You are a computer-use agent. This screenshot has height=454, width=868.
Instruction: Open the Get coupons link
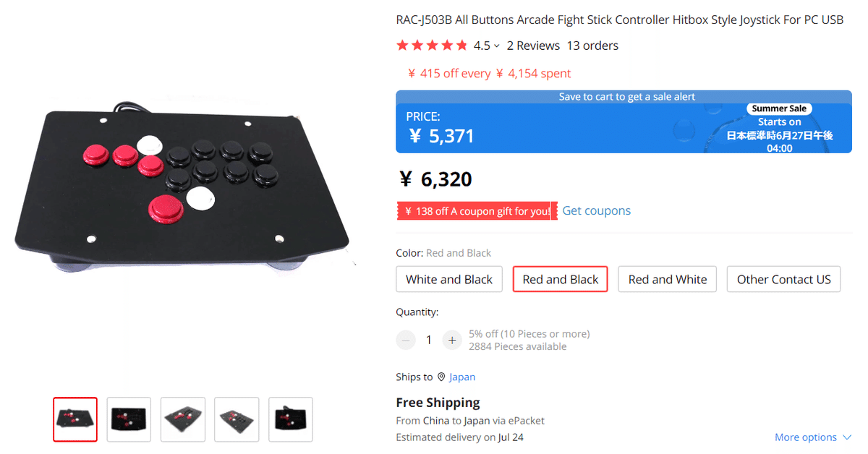(x=597, y=210)
